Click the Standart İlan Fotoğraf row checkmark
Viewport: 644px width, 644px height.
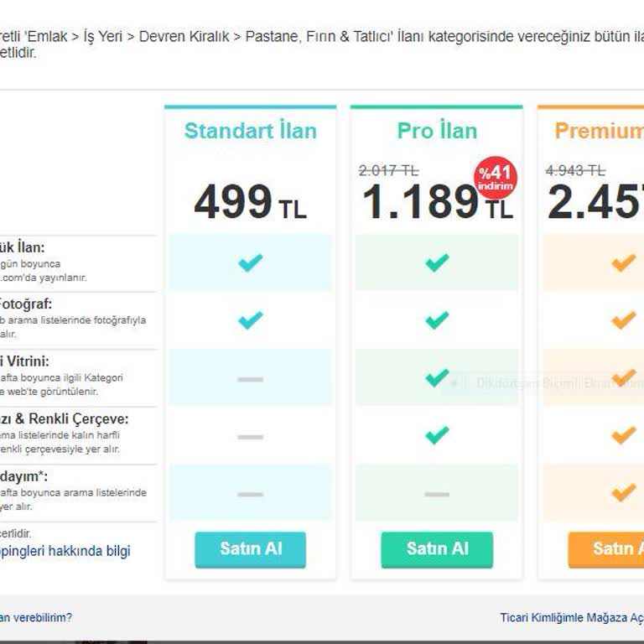click(x=250, y=320)
